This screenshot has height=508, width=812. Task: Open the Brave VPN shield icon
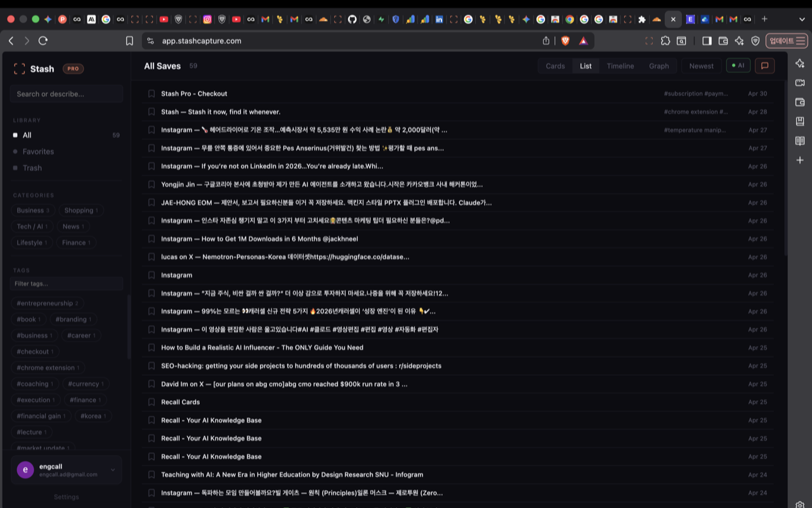click(756, 41)
